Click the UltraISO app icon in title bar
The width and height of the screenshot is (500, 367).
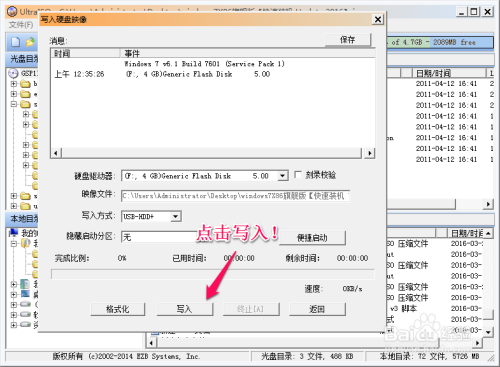point(12,11)
